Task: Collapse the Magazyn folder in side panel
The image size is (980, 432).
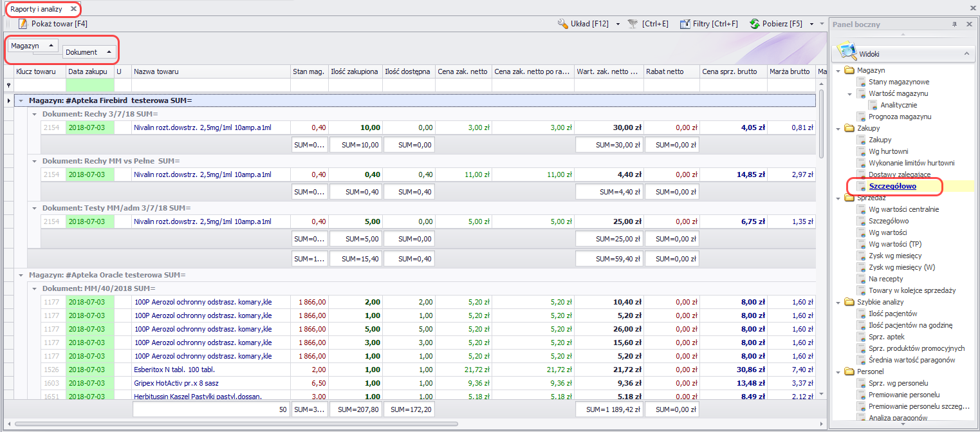Action: 838,70
